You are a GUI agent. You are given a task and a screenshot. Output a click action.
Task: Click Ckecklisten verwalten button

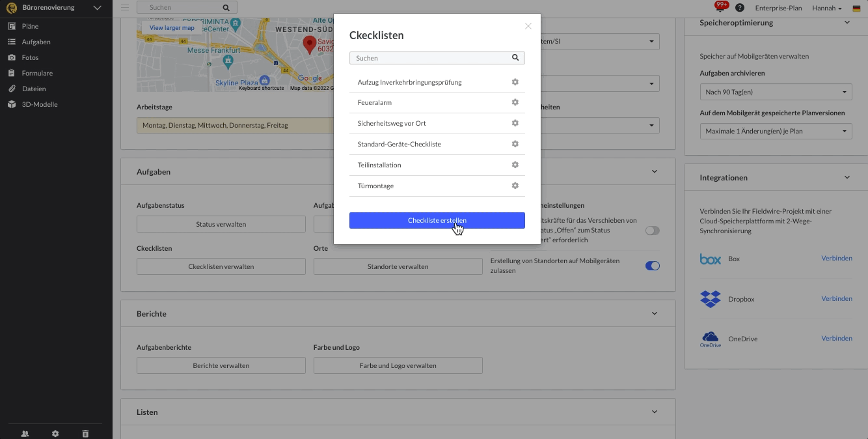221,266
